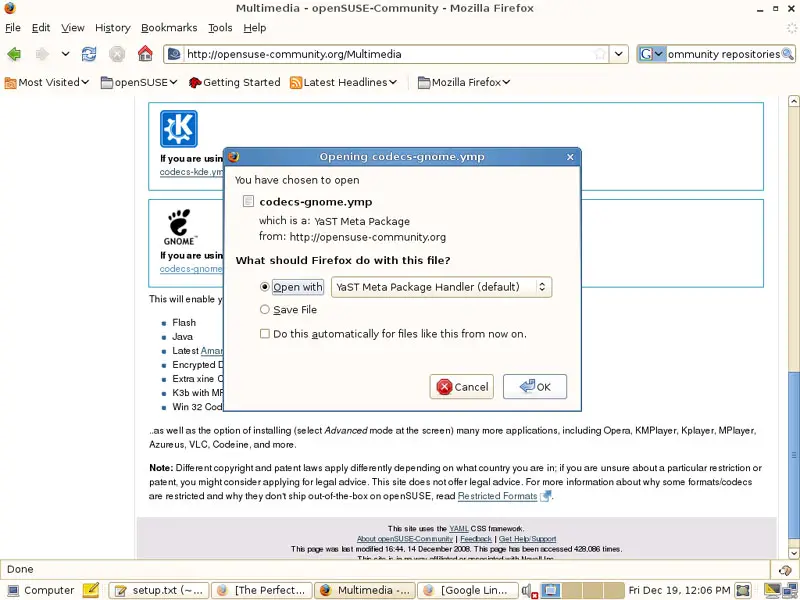Switch to setup.txt taskbar window

pyautogui.click(x=159, y=590)
